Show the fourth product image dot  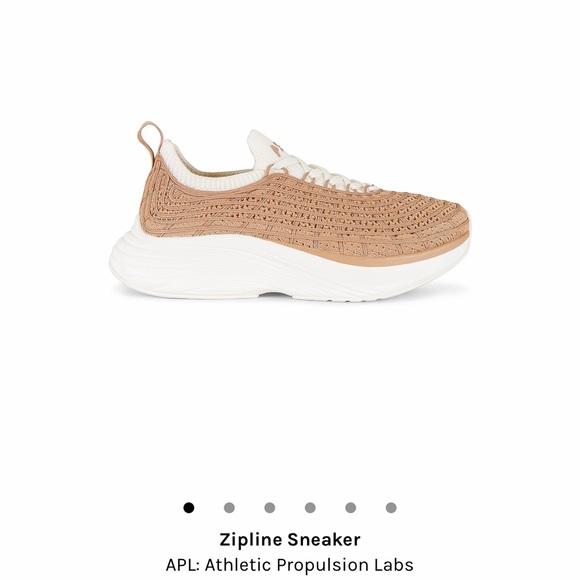310,508
